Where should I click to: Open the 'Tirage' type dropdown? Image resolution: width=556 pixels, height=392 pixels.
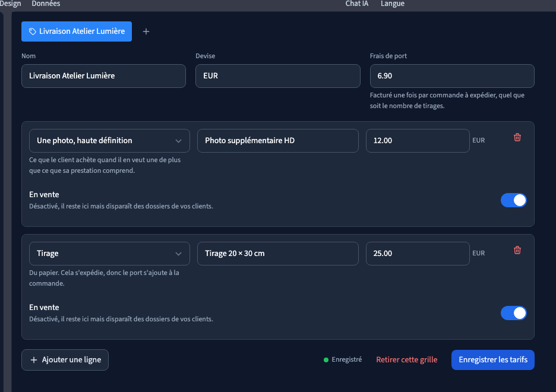(109, 254)
